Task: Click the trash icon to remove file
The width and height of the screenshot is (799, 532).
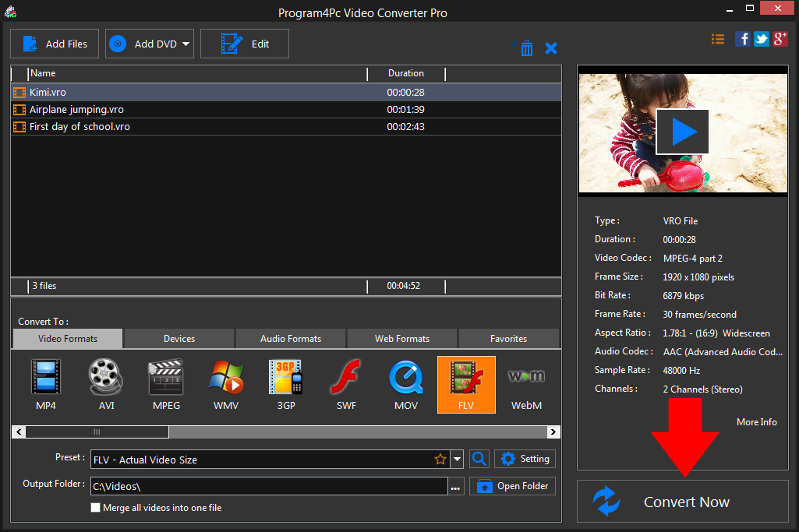Action: [527, 48]
